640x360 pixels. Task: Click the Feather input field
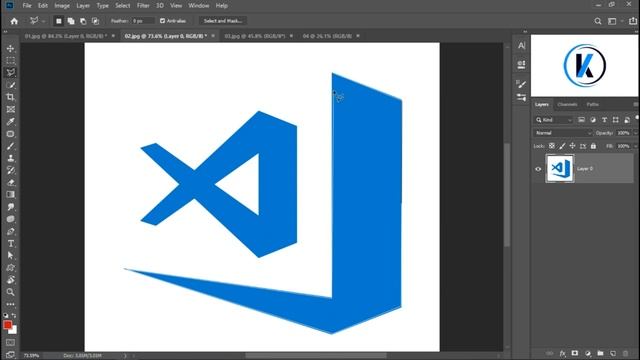[142, 21]
